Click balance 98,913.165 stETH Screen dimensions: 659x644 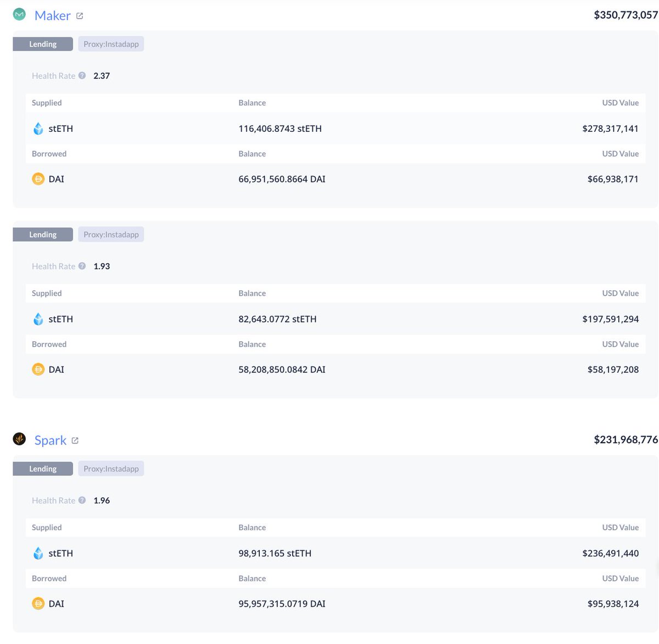[x=275, y=553]
